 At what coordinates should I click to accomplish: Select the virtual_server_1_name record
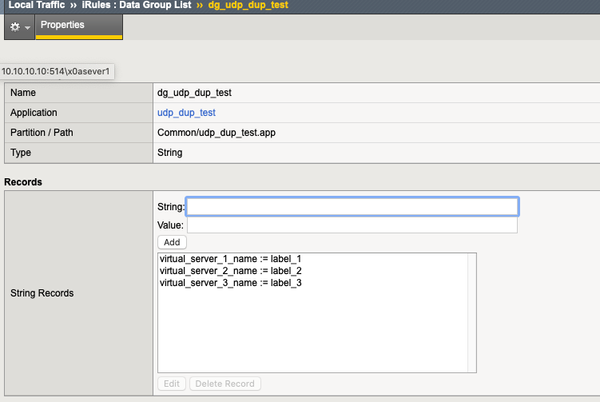[216, 259]
